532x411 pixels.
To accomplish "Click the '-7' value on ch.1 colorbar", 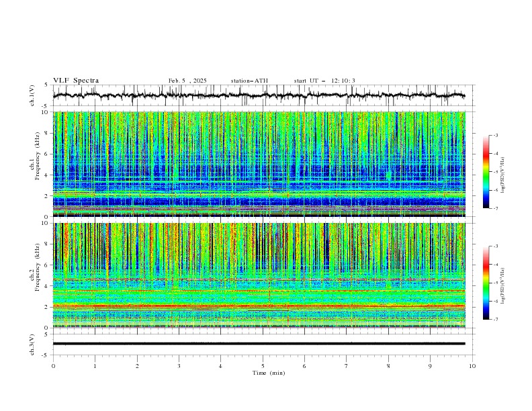I will click(x=495, y=208).
